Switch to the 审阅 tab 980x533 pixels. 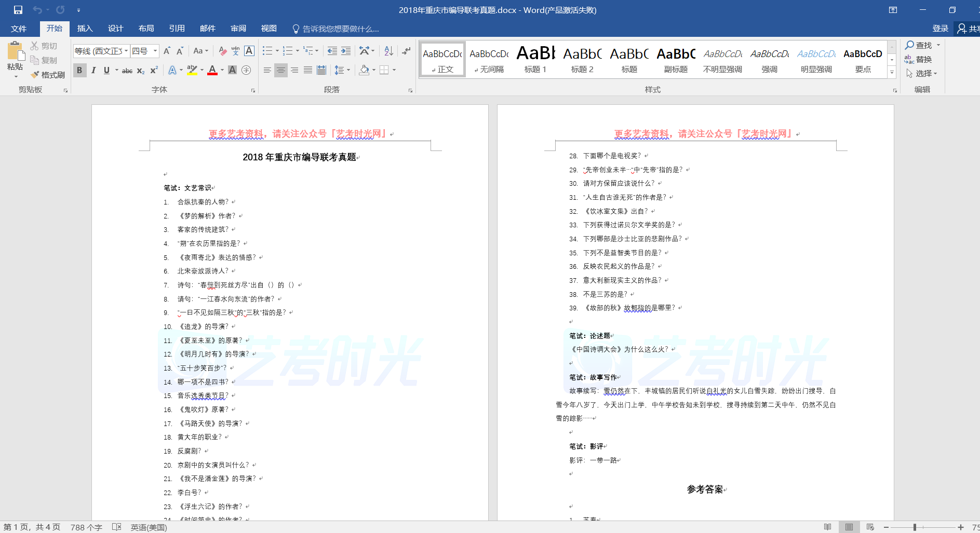238,29
